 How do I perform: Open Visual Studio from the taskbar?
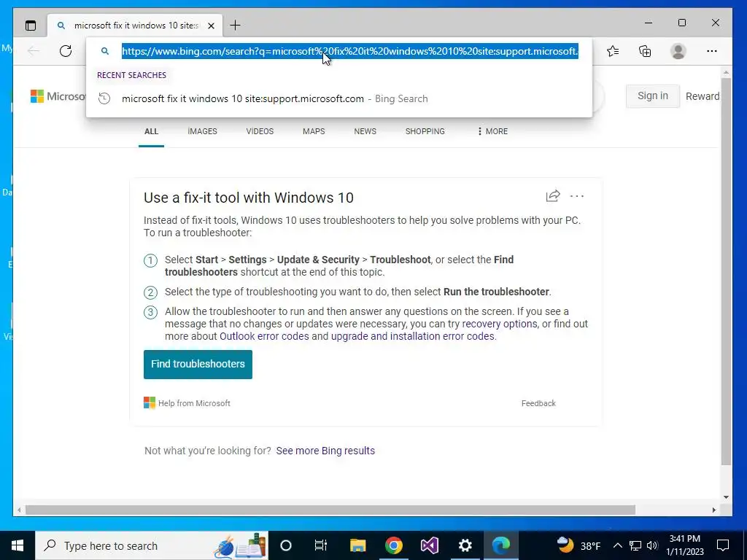(x=429, y=545)
